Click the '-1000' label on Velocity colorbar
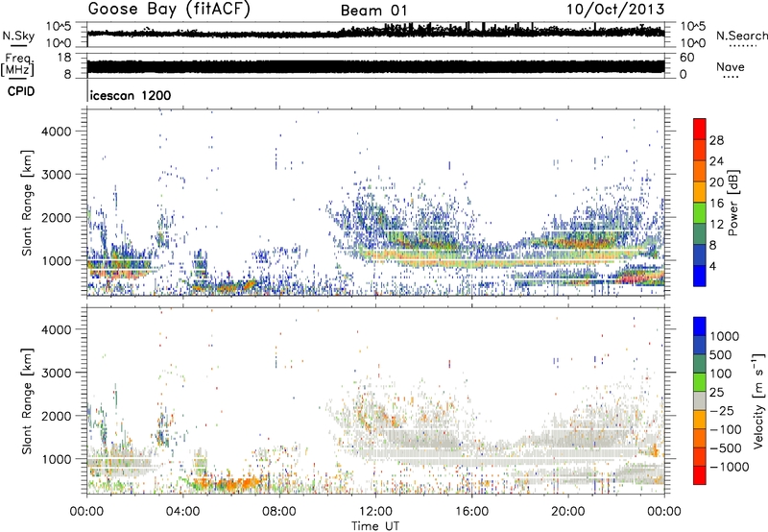The height and width of the screenshot is (532, 768). pyautogui.click(x=729, y=467)
